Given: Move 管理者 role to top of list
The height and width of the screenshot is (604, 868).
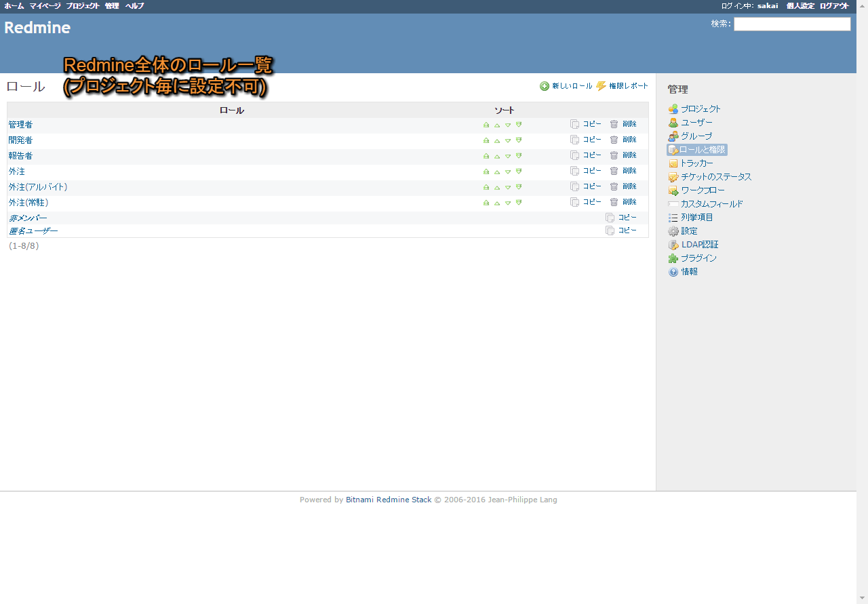Looking at the screenshot, I should click(486, 125).
